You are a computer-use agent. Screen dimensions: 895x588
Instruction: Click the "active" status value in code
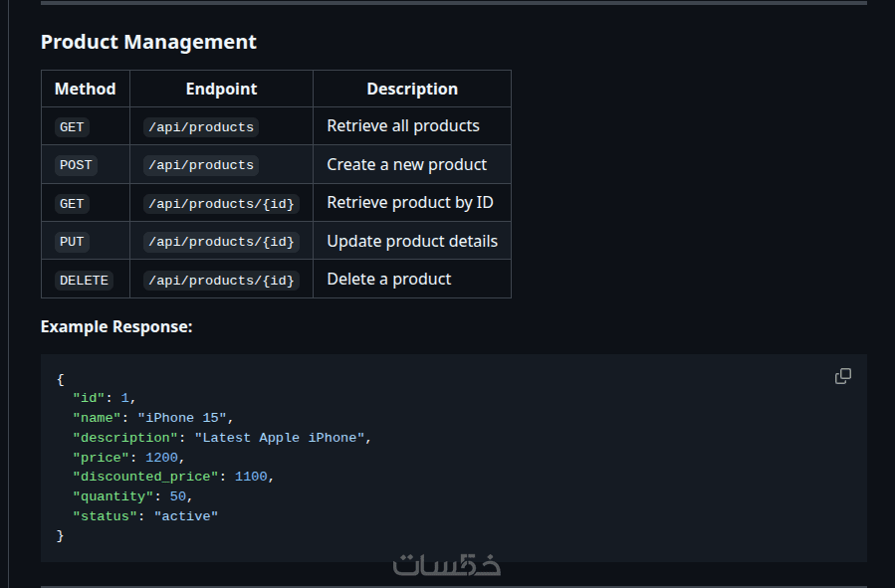coord(185,516)
